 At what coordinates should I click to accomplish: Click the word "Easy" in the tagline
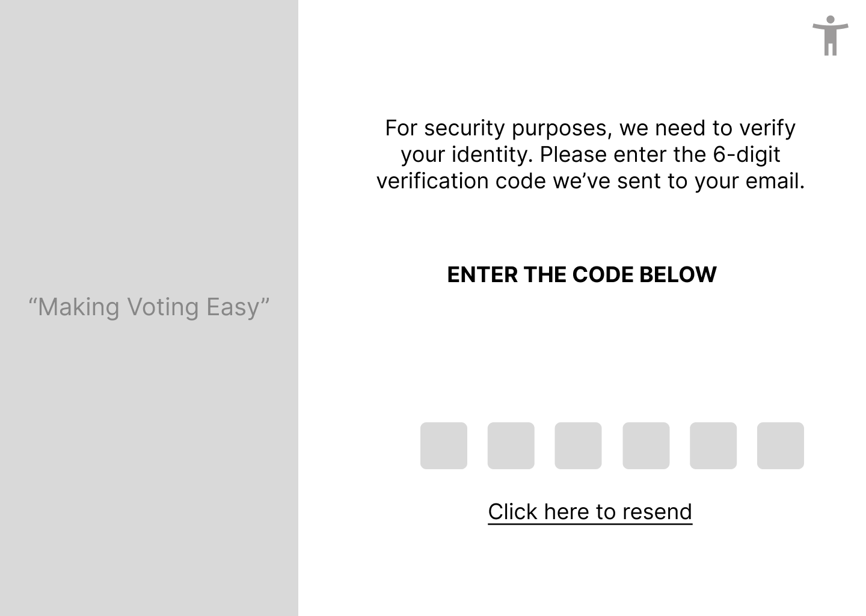coord(233,307)
